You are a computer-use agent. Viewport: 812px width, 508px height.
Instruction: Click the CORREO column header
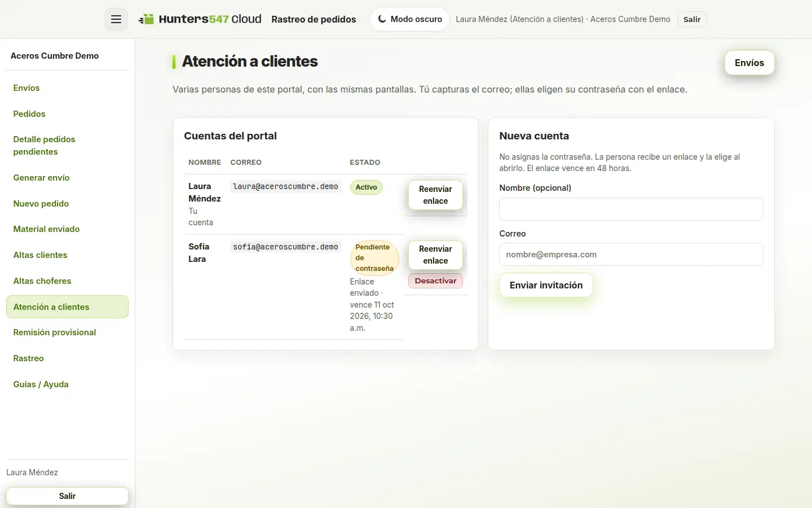pos(246,163)
